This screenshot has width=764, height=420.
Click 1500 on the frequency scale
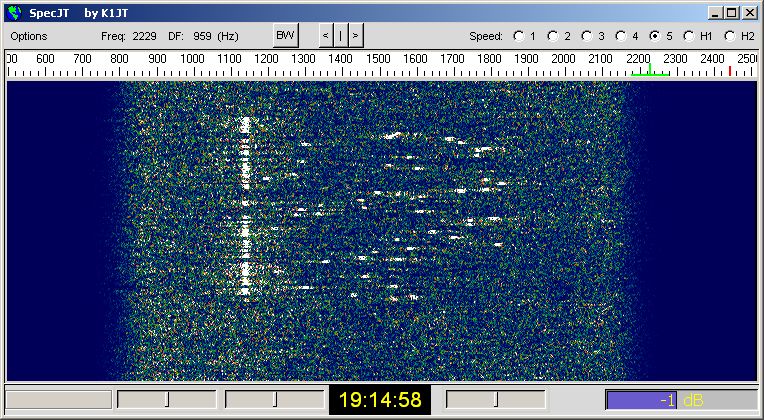click(x=378, y=59)
